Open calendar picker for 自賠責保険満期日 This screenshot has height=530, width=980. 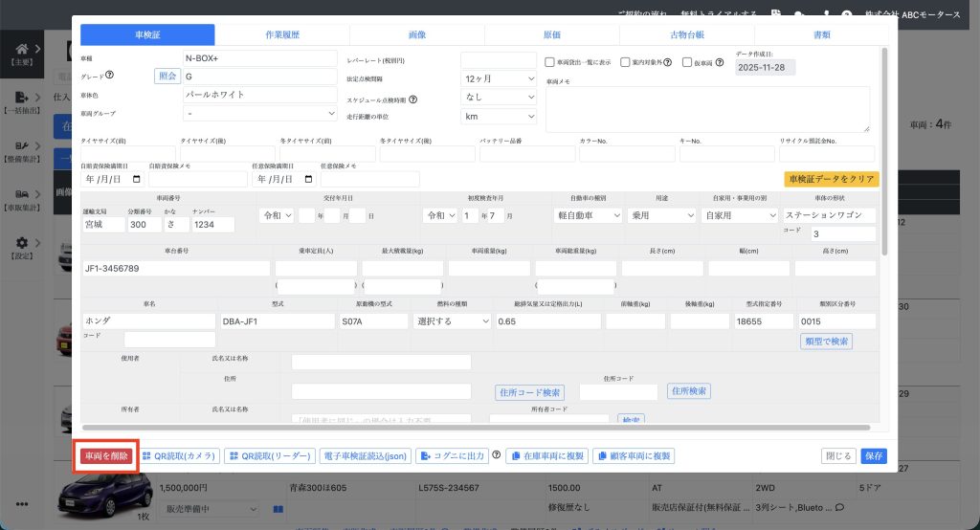136,179
